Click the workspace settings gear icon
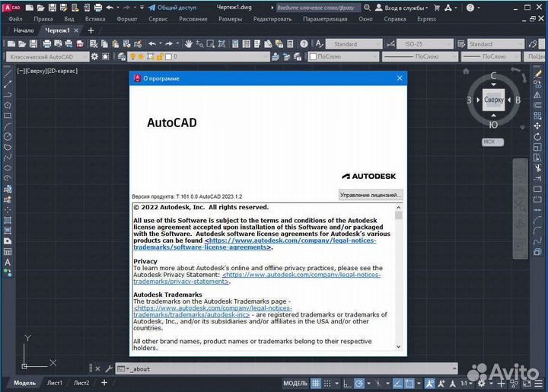This screenshot has width=548, height=392. coord(94,56)
